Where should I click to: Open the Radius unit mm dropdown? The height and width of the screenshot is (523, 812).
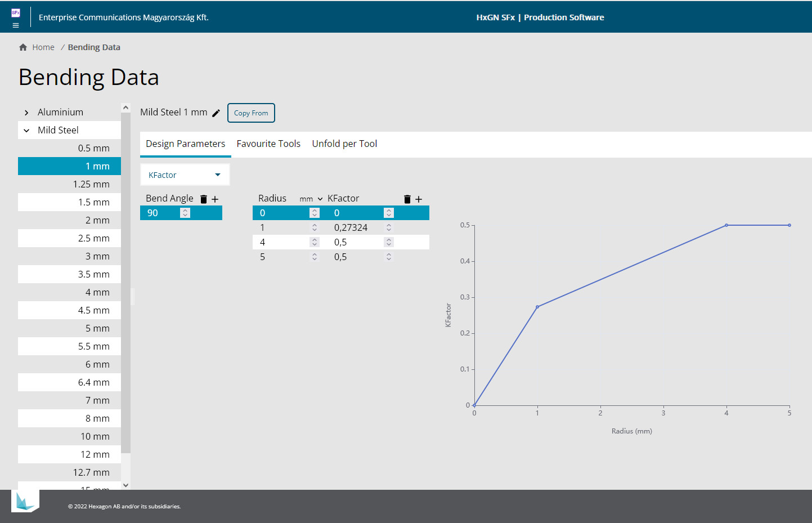click(x=311, y=199)
